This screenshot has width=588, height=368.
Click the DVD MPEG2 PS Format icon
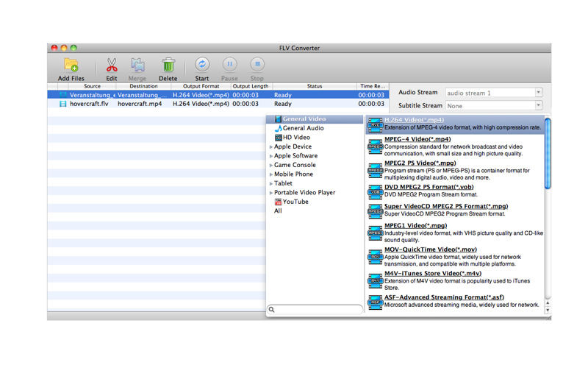click(375, 192)
